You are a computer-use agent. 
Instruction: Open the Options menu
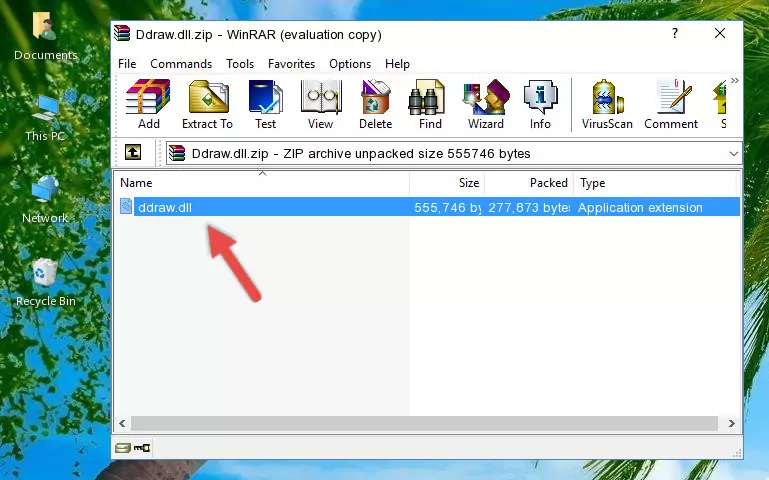350,64
